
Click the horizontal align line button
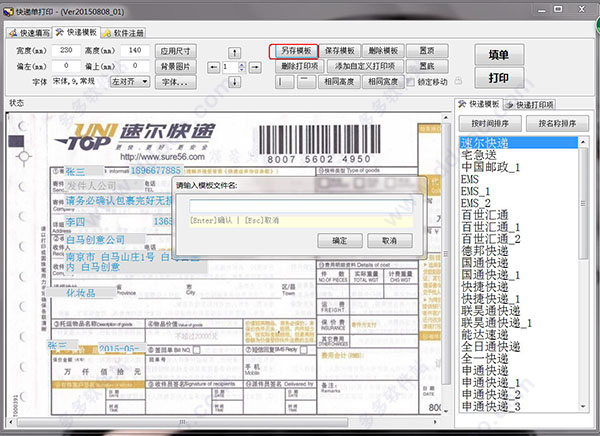coord(306,82)
